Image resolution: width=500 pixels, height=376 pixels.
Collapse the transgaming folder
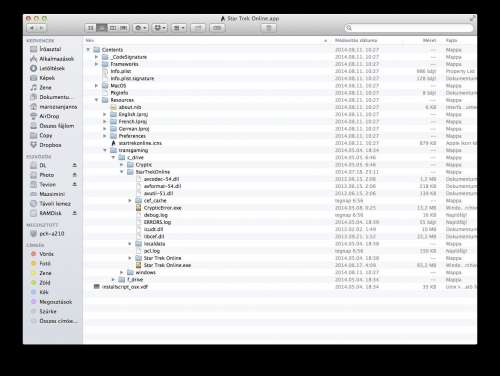105,150
